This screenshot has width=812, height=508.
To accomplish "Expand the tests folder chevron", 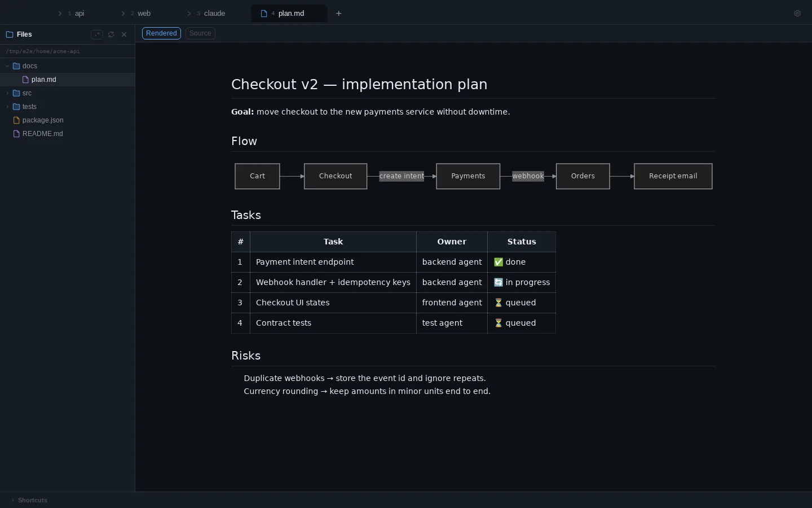I will [7, 107].
